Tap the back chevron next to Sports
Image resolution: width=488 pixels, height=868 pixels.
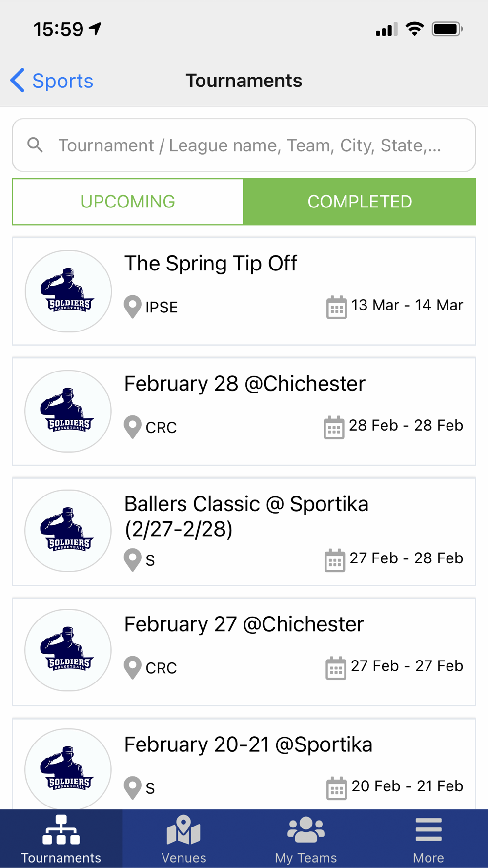click(x=17, y=80)
